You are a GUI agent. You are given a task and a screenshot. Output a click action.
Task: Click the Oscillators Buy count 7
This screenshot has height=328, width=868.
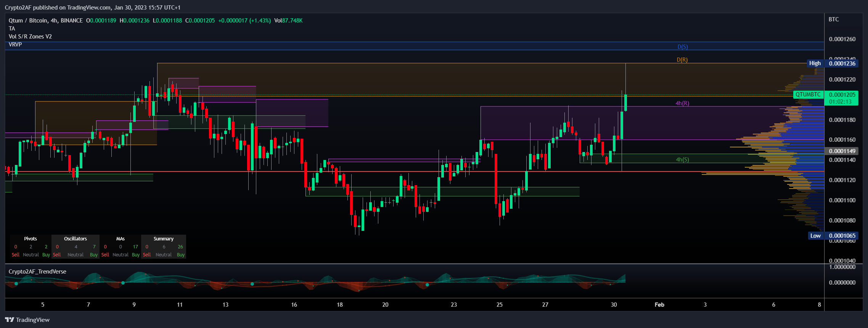coord(94,247)
